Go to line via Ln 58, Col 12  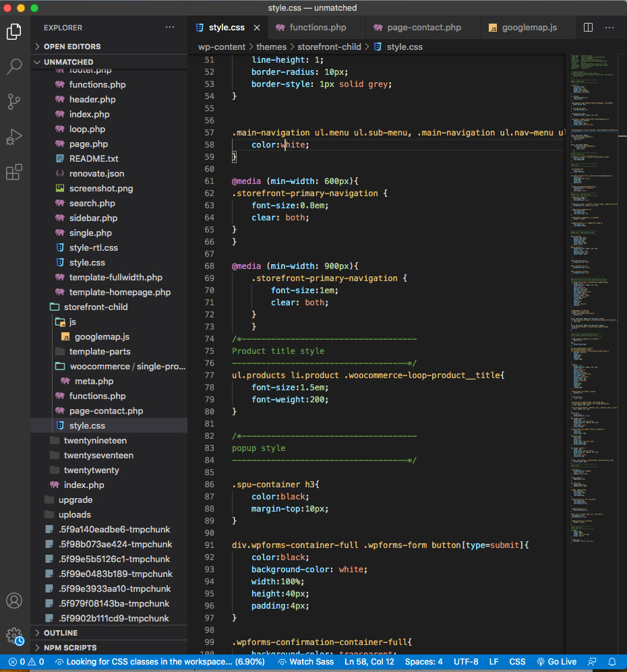click(369, 661)
